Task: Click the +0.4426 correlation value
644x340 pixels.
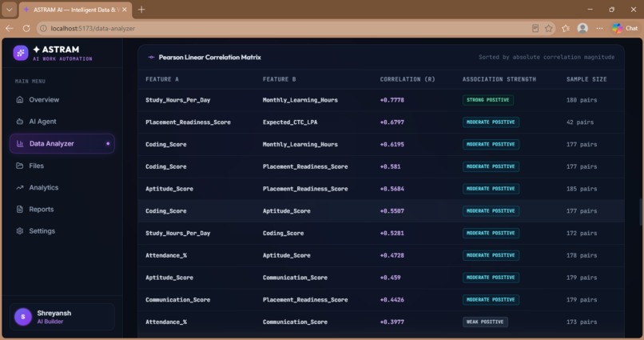Action: tap(392, 300)
